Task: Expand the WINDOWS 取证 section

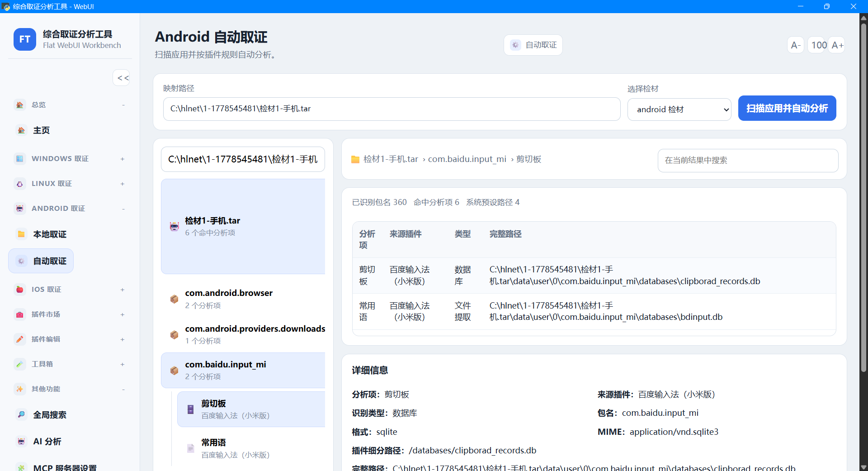Action: [x=123, y=159]
